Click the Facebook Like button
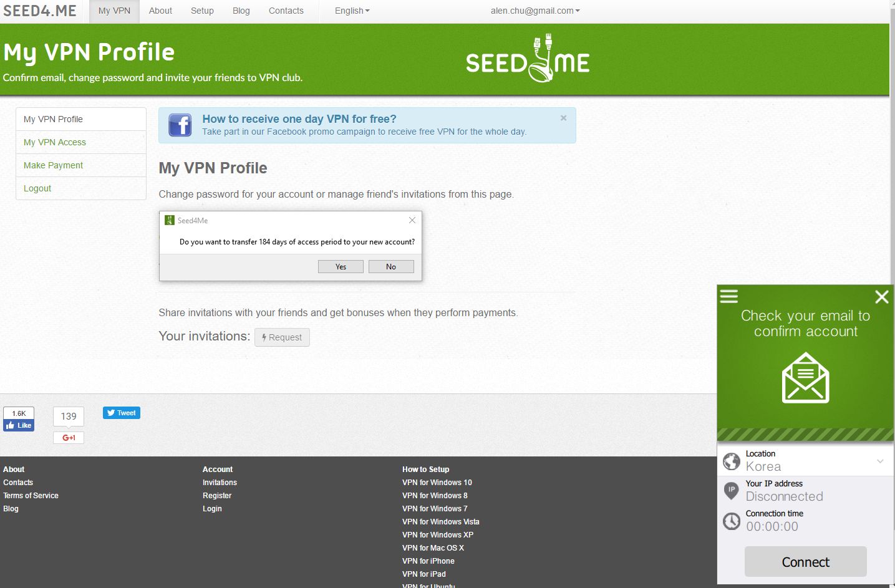895x588 pixels. pos(19,425)
